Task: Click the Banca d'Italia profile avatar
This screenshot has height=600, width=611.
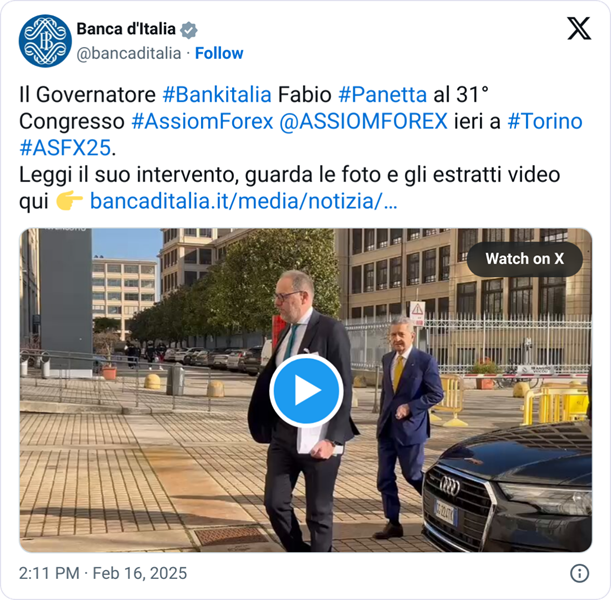Action: (x=45, y=41)
